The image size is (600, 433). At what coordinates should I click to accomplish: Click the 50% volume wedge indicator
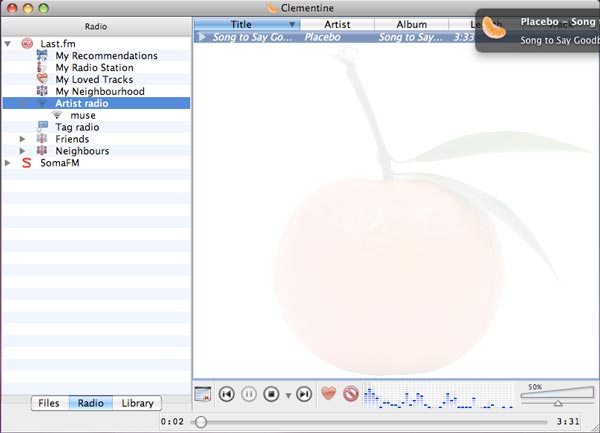[557, 392]
